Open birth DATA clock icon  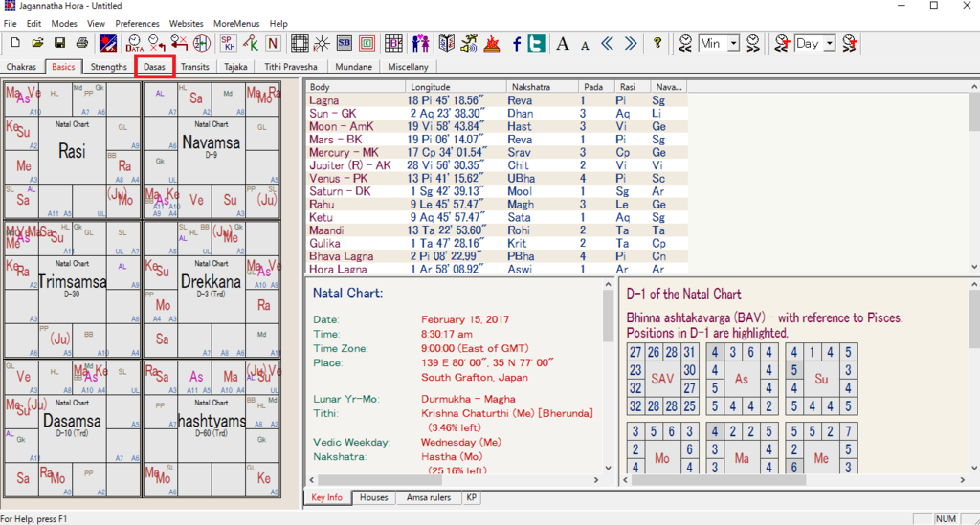(x=134, y=43)
